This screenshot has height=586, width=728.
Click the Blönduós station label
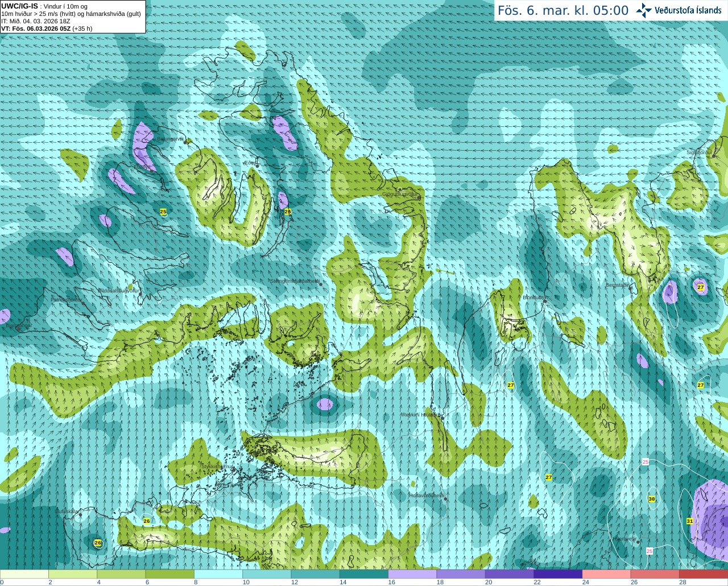click(x=535, y=298)
